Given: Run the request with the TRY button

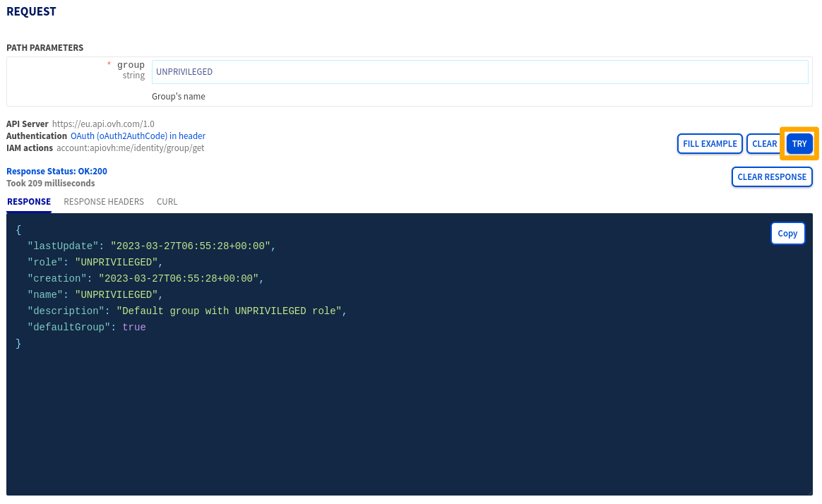Looking at the screenshot, I should (799, 144).
